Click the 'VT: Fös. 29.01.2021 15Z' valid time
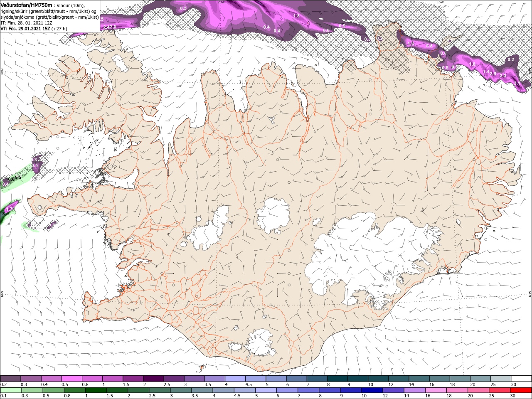Viewport: 532px width, 399px height. [x=25, y=29]
